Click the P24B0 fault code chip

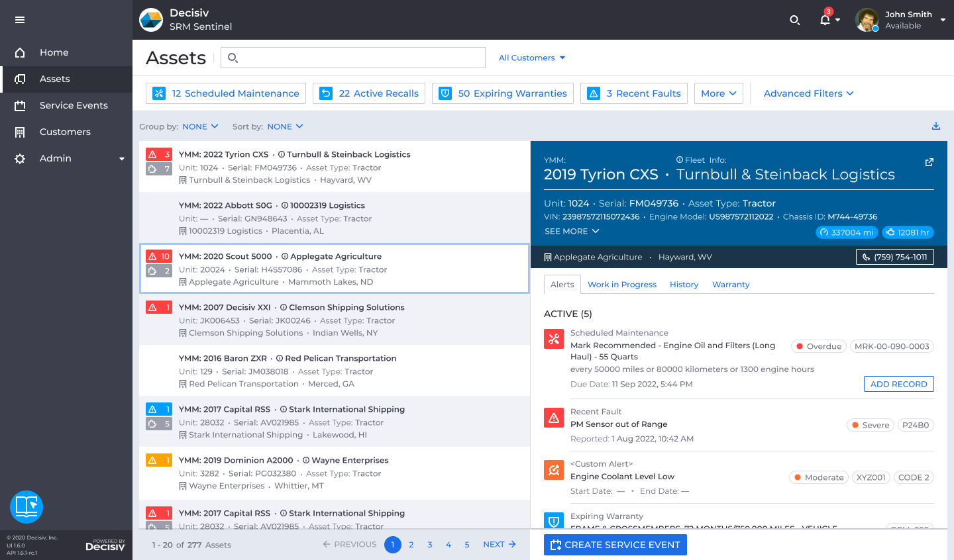coord(916,425)
